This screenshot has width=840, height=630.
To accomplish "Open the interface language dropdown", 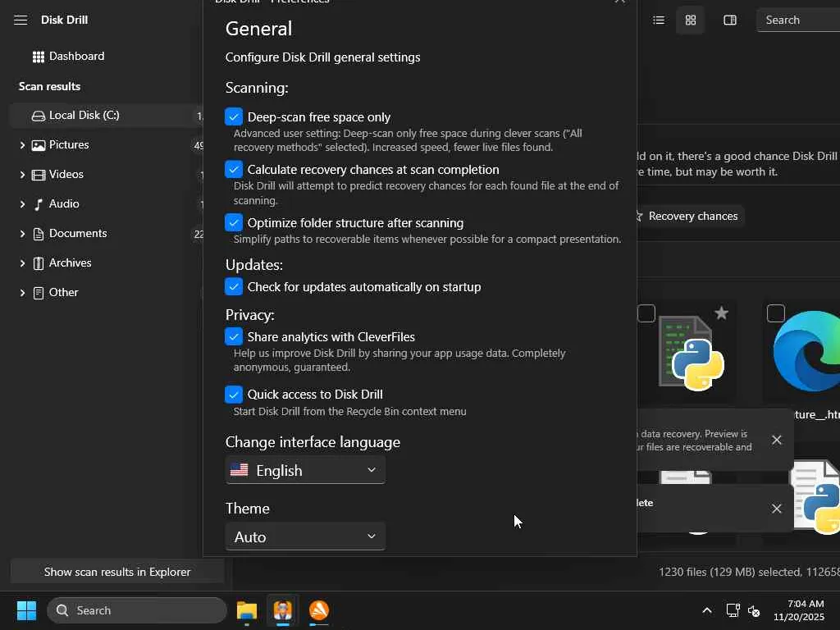I will pos(305,470).
